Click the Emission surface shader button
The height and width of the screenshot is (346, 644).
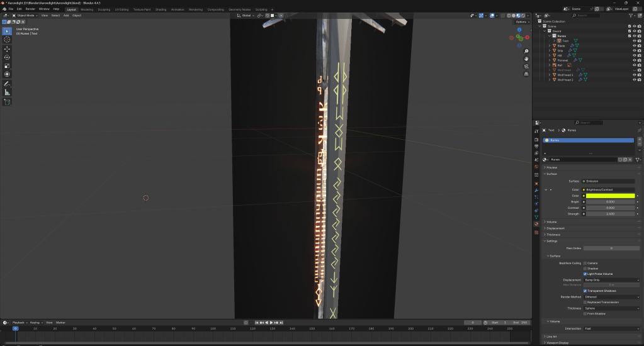[x=607, y=181]
